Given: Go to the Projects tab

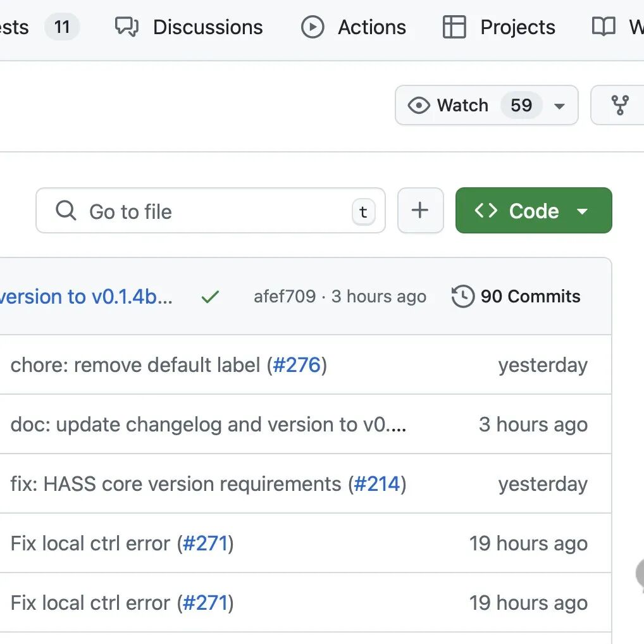Looking at the screenshot, I should point(517,27).
